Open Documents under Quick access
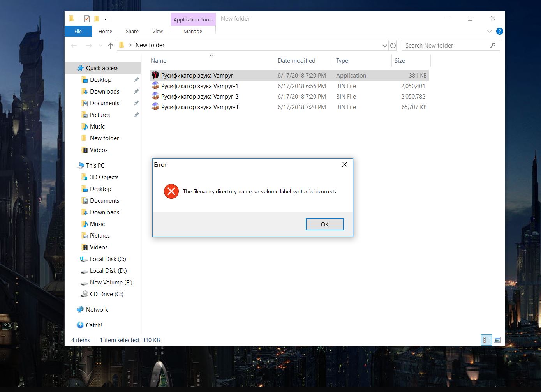The width and height of the screenshot is (541, 392). pos(104,103)
